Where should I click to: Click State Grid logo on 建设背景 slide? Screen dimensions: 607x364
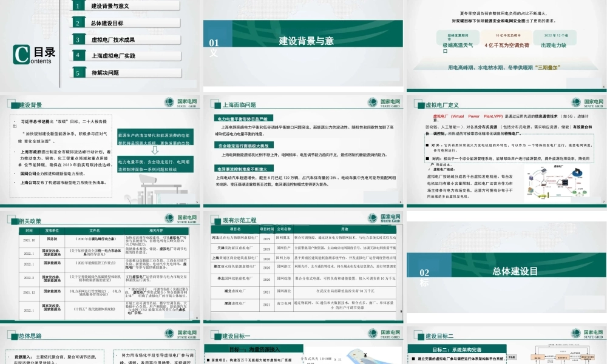click(181, 103)
